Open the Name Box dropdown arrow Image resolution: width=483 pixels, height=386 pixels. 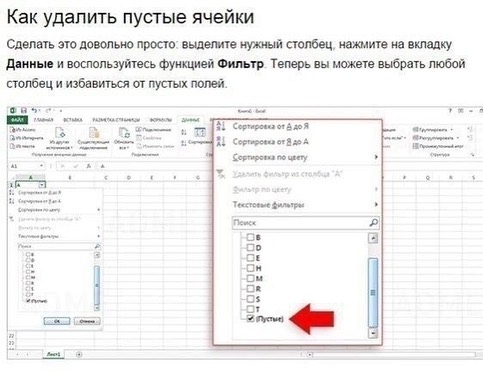point(41,166)
